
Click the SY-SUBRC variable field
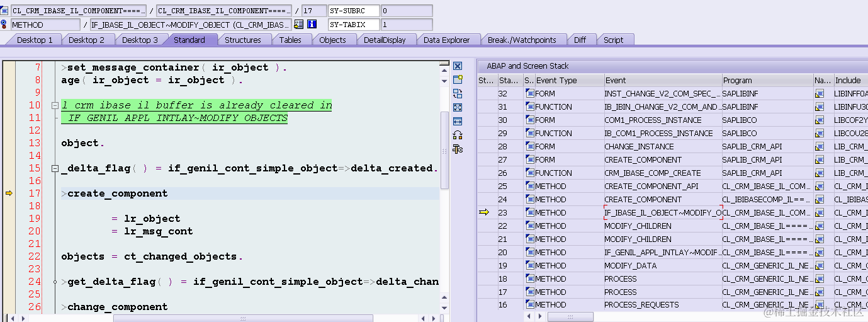click(x=354, y=11)
